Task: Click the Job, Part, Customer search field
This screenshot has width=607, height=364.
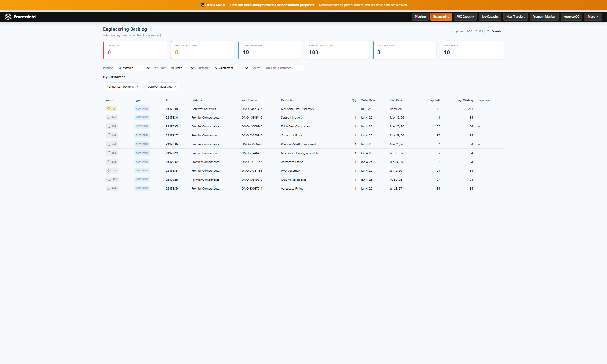Action: click(283, 68)
